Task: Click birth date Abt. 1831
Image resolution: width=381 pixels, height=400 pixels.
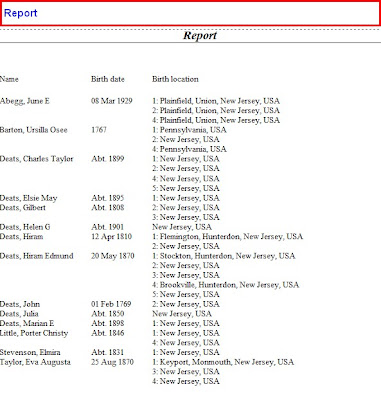Action: (x=107, y=352)
